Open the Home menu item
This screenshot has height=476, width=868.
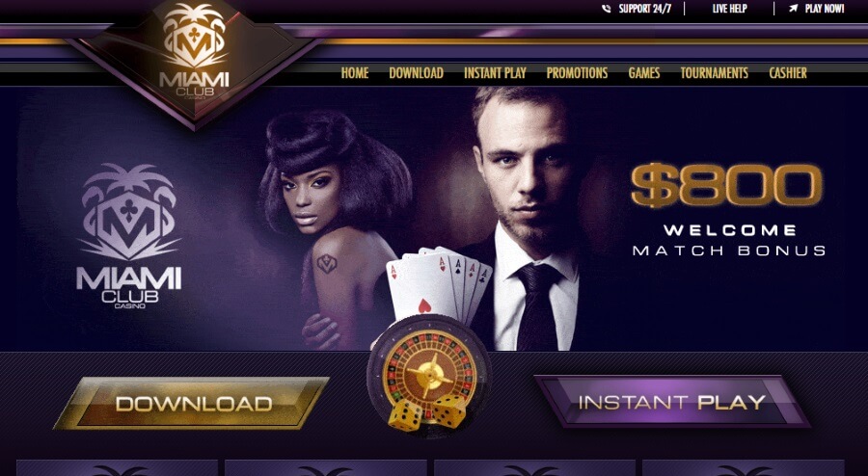(355, 73)
